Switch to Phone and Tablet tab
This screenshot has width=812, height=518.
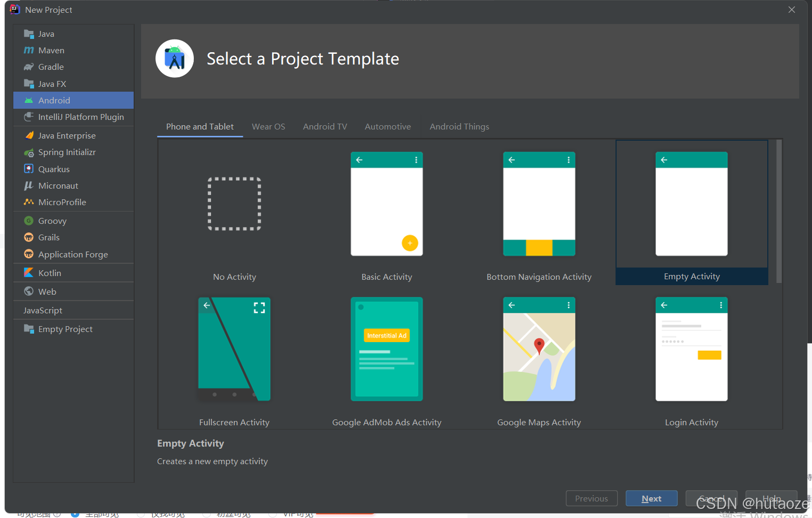(200, 127)
